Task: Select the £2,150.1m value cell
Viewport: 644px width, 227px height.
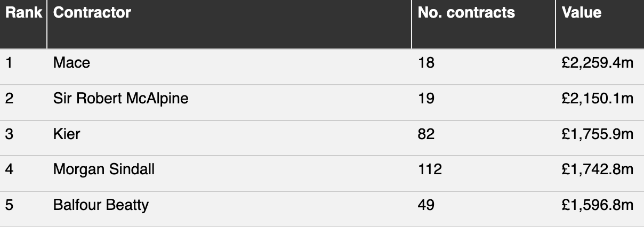Action: 597,99
